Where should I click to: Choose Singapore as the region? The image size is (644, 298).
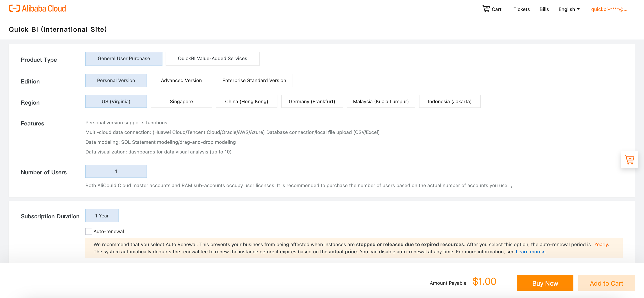[181, 101]
